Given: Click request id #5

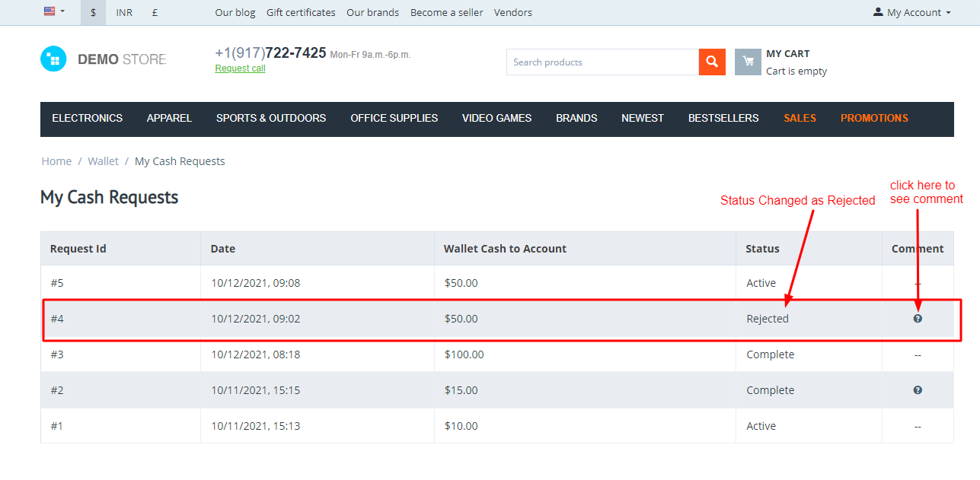Looking at the screenshot, I should pyautogui.click(x=57, y=283).
